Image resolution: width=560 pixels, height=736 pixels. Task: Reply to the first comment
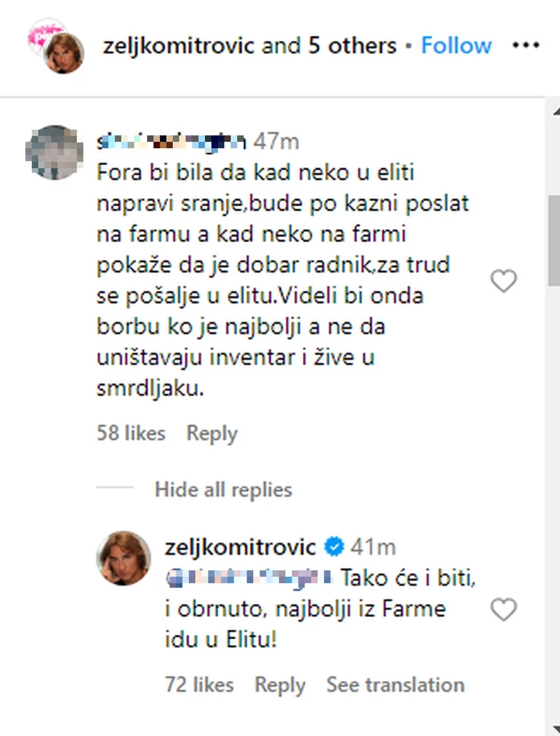click(x=211, y=433)
